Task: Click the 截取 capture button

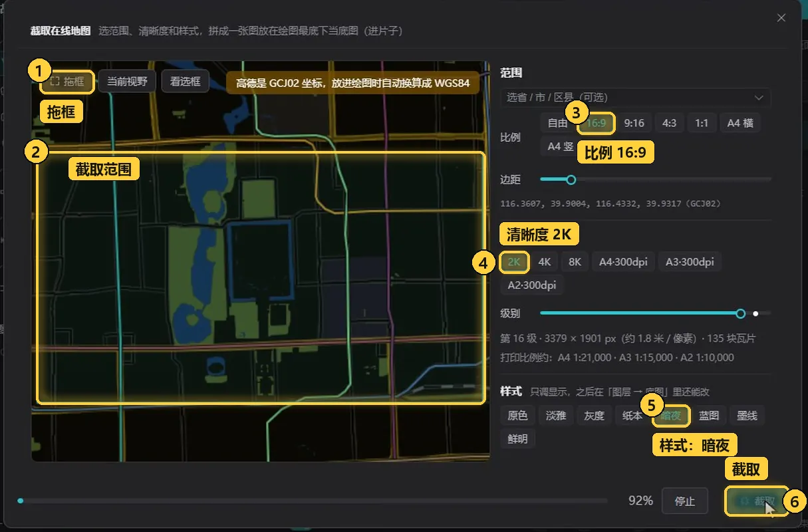Action: (x=757, y=501)
